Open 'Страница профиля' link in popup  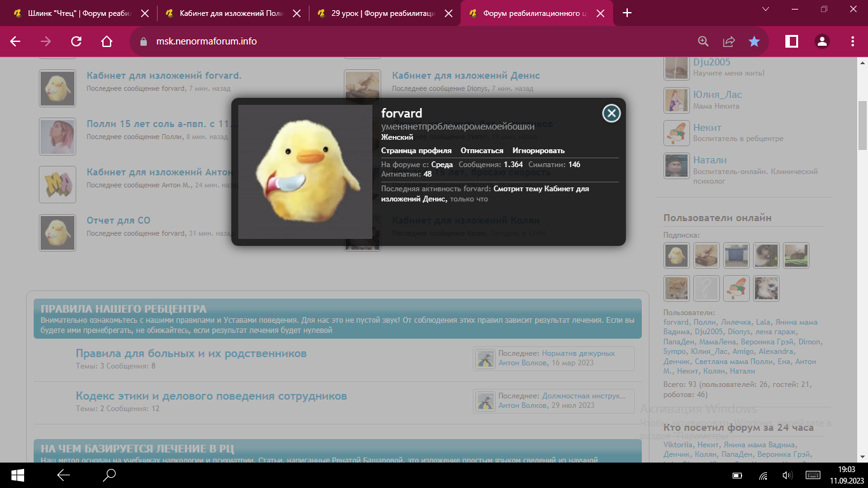(416, 151)
